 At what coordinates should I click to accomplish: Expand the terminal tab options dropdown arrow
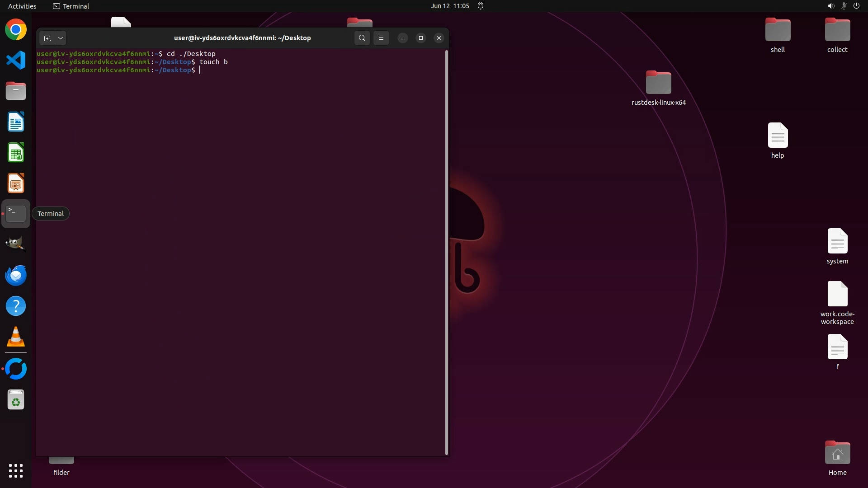point(61,38)
